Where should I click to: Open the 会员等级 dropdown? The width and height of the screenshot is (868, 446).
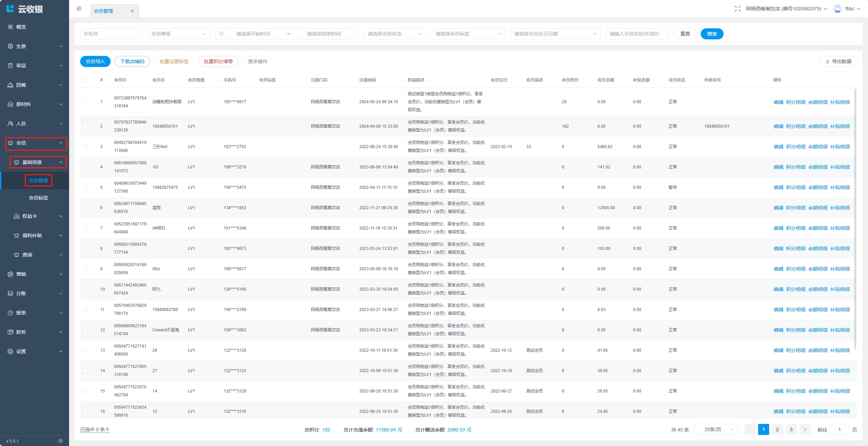[179, 34]
